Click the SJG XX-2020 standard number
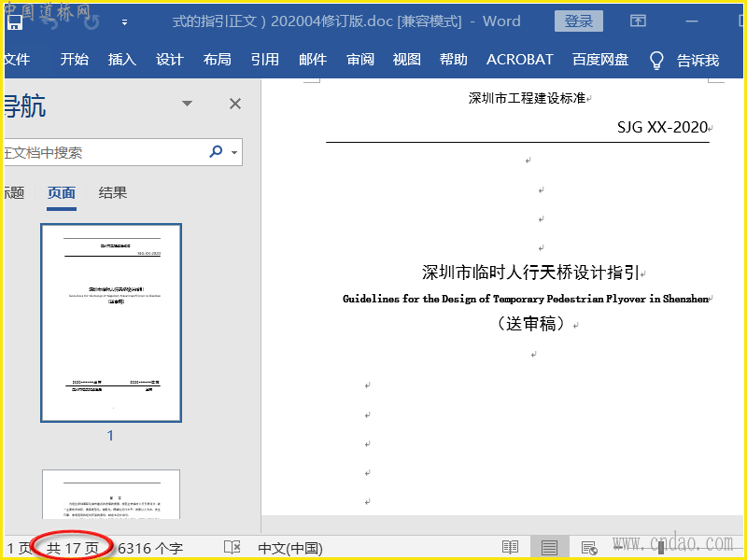This screenshot has height=560, width=747. [662, 127]
